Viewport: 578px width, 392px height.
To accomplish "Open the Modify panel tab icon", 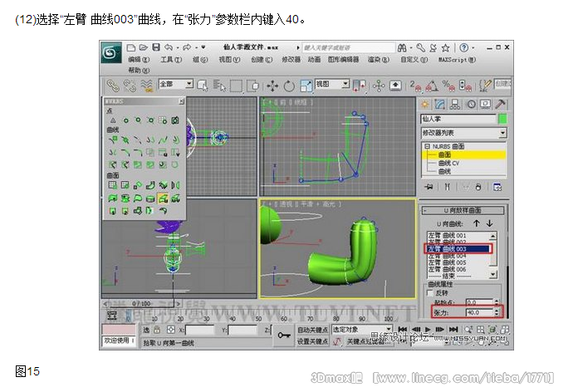I will (x=440, y=105).
